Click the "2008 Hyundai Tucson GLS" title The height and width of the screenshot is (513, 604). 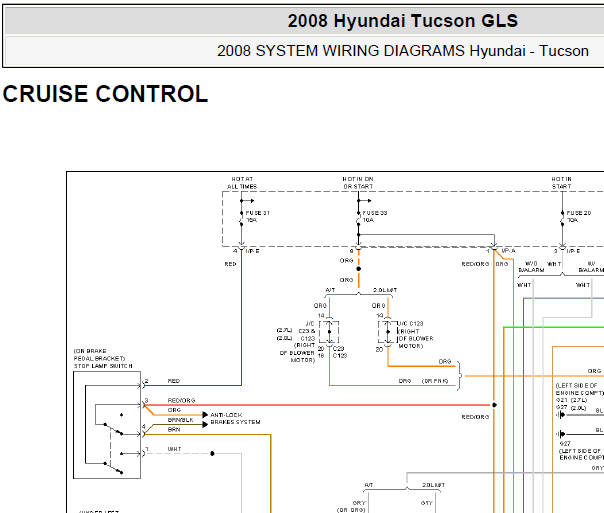[403, 21]
